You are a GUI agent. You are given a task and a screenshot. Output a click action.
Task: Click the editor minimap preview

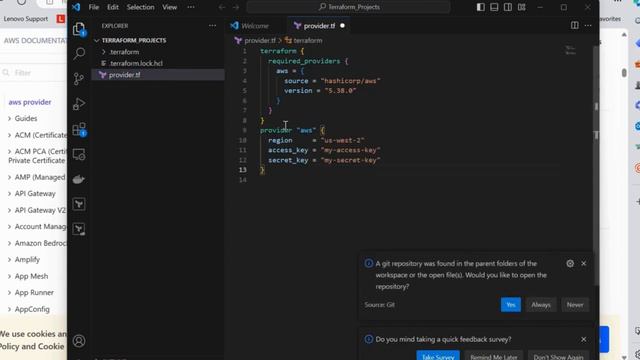571,50
